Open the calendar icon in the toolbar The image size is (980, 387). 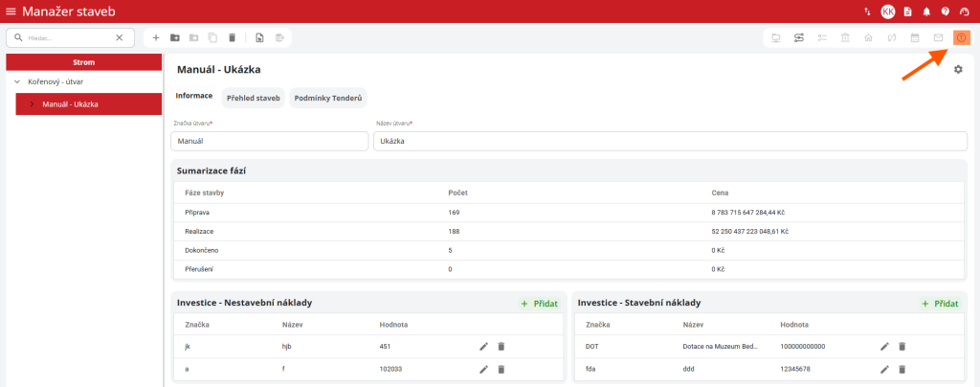pos(915,37)
